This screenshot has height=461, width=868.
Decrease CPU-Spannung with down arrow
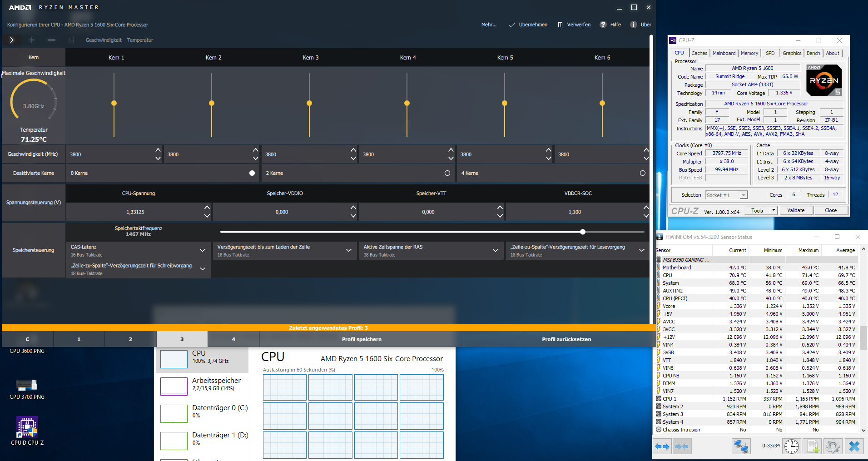click(207, 216)
